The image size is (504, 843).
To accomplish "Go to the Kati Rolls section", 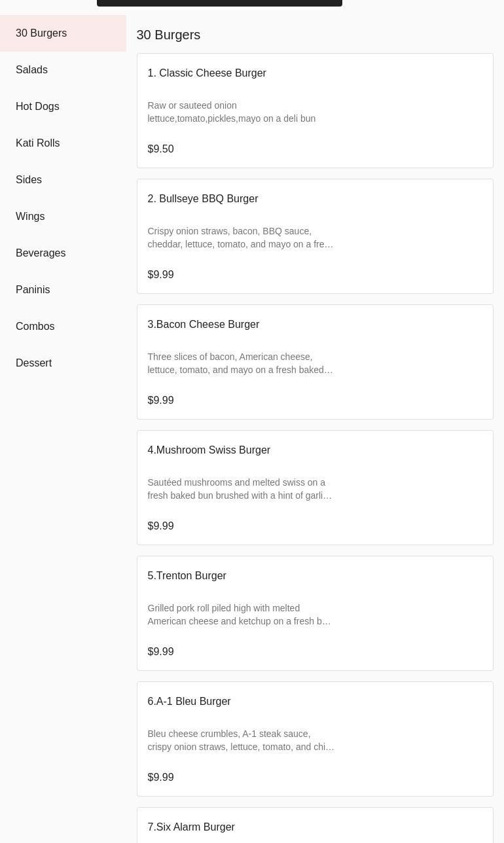I will 37,143.
